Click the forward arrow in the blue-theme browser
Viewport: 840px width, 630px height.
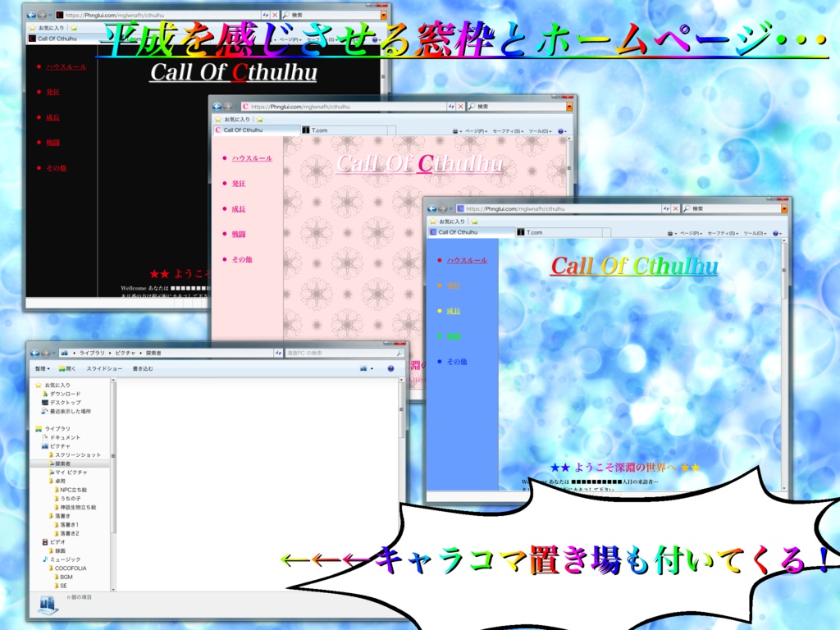(x=443, y=208)
